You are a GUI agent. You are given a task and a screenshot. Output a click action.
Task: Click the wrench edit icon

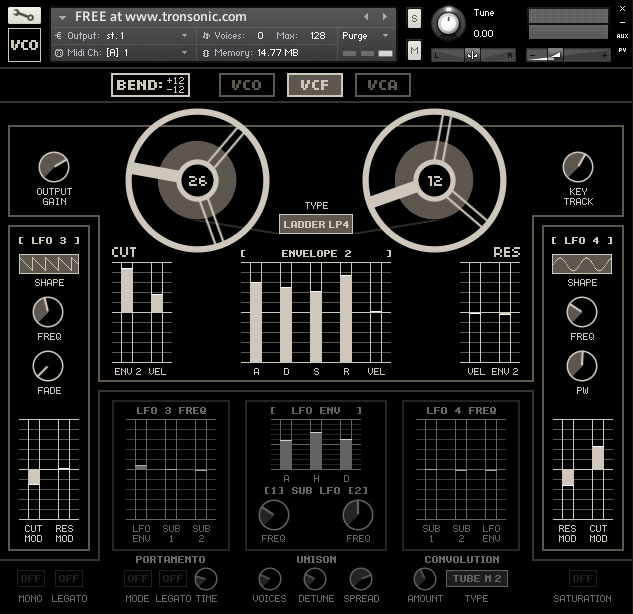tap(24, 15)
